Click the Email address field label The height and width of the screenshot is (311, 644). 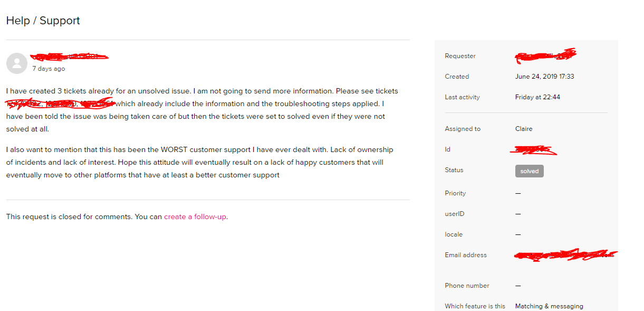[x=466, y=255]
